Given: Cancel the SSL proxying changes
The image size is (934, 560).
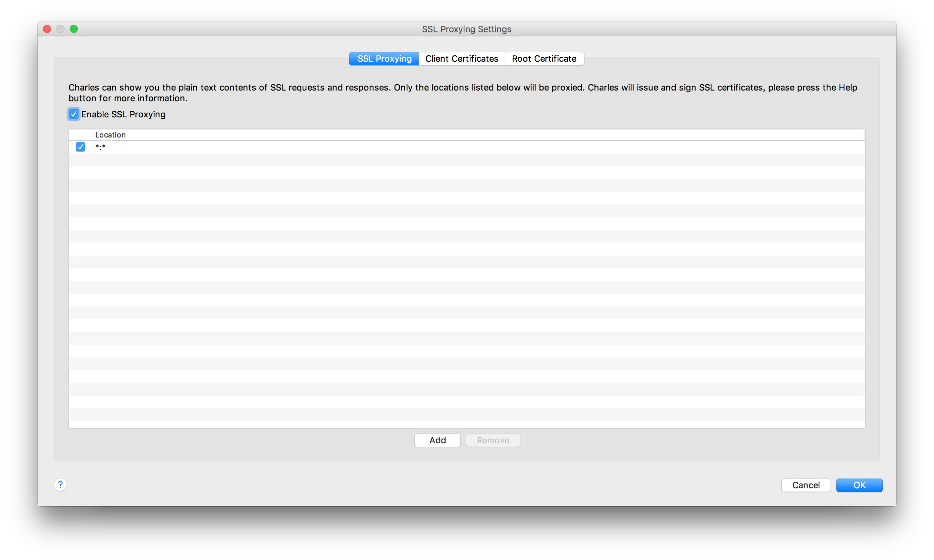Looking at the screenshot, I should pyautogui.click(x=806, y=485).
